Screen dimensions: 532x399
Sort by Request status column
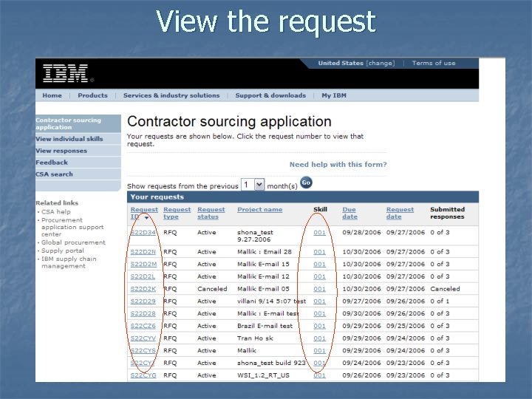211,213
